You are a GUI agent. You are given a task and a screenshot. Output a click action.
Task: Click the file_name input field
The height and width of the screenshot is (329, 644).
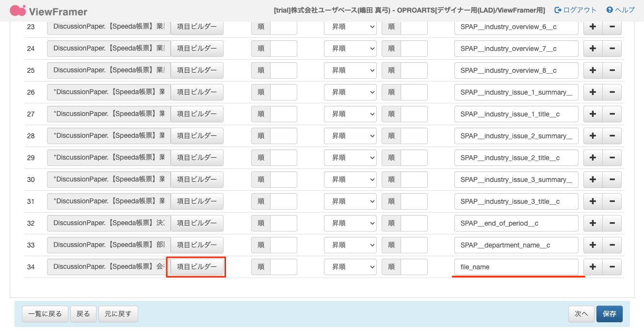516,267
